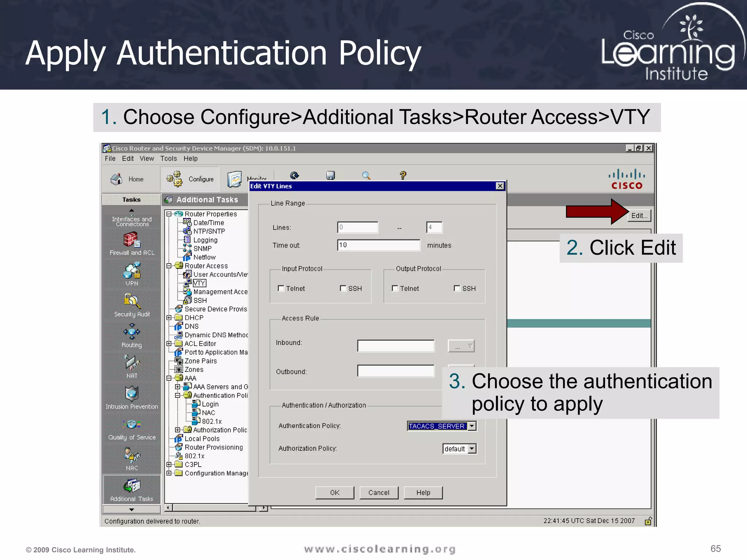Enable Telnet under Input Protocol
The width and height of the screenshot is (747, 560).
[281, 288]
